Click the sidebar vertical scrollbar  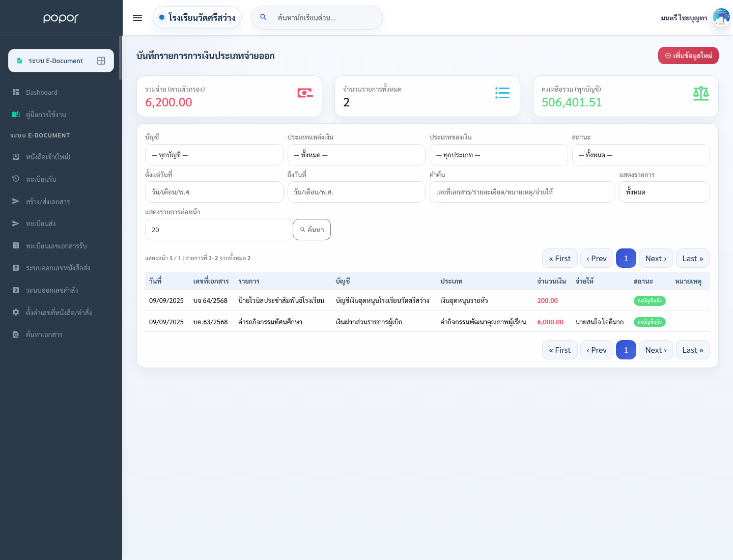(x=121, y=58)
